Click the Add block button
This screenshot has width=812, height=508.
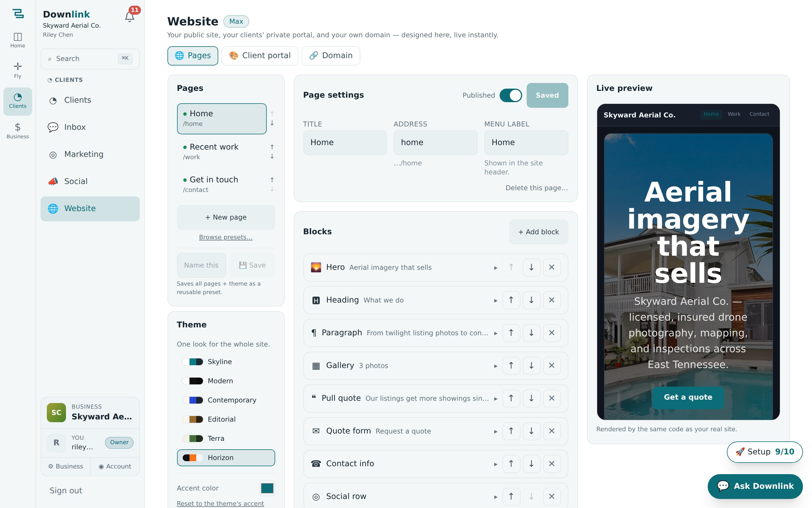(539, 232)
